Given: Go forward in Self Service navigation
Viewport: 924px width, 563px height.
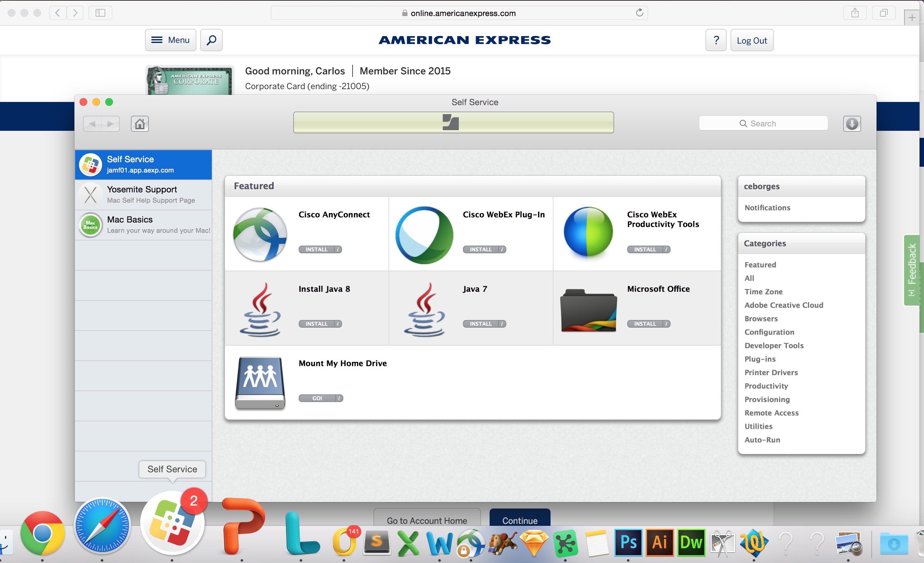Looking at the screenshot, I should pos(110,124).
